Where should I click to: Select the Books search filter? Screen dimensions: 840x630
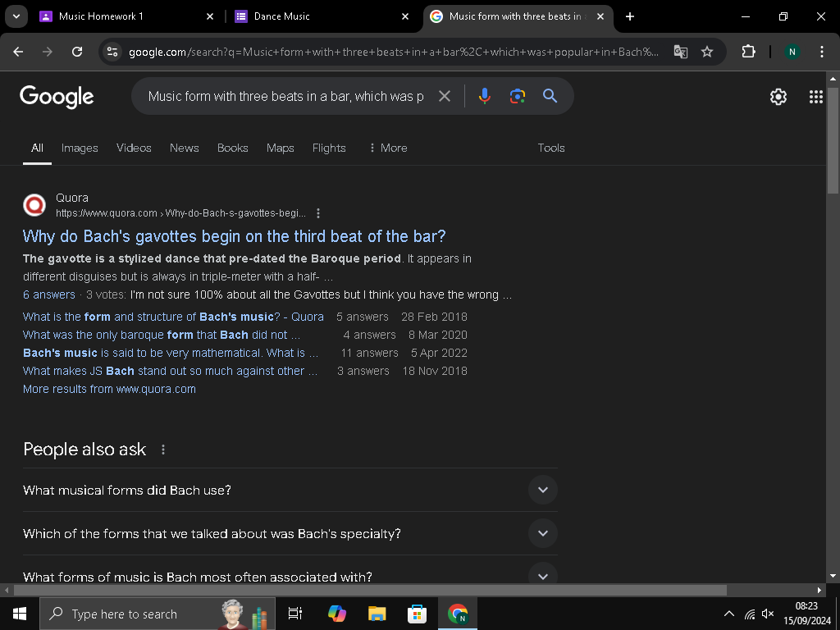click(232, 148)
